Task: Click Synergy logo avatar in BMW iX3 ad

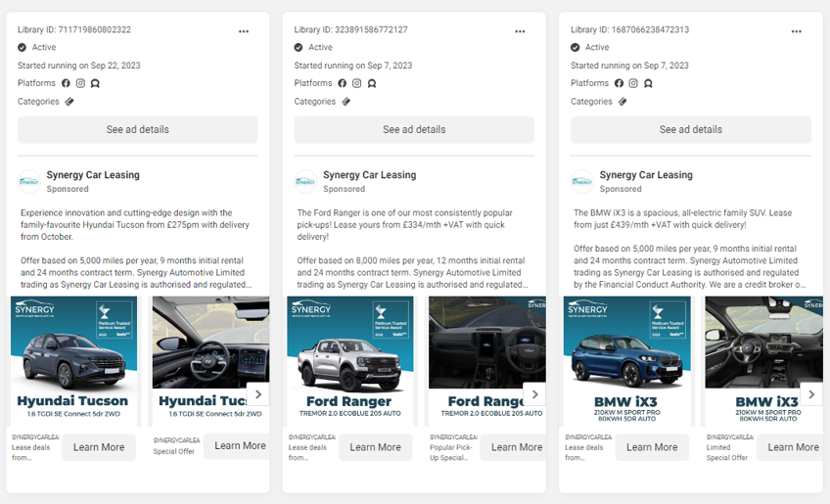Action: pyautogui.click(x=582, y=182)
